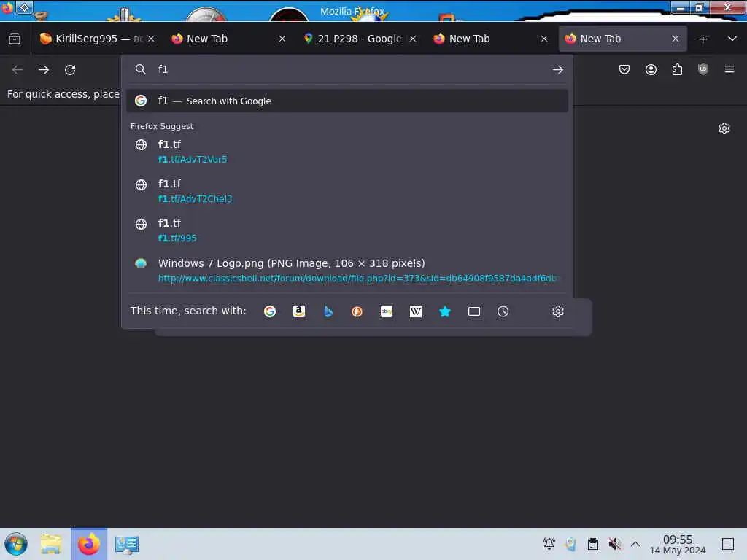Open the f1.tf/995 suggestion
The width and height of the screenshot is (747, 560).
click(347, 230)
